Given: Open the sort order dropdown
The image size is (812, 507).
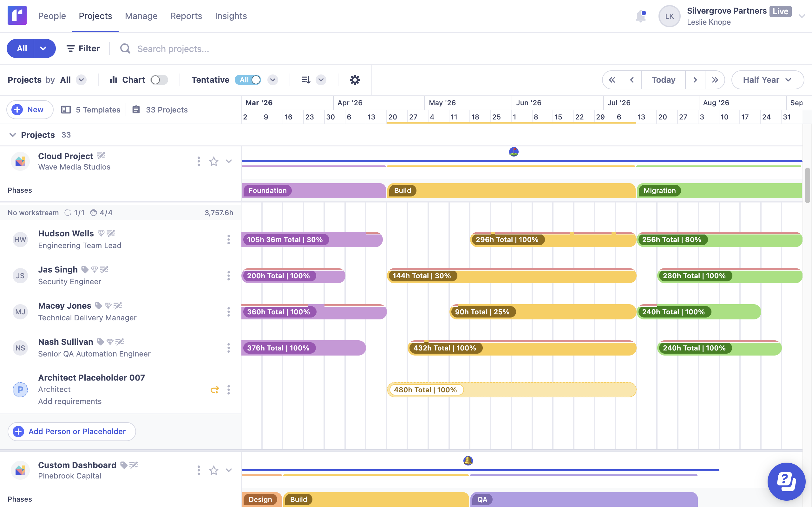Looking at the screenshot, I should click(x=321, y=80).
